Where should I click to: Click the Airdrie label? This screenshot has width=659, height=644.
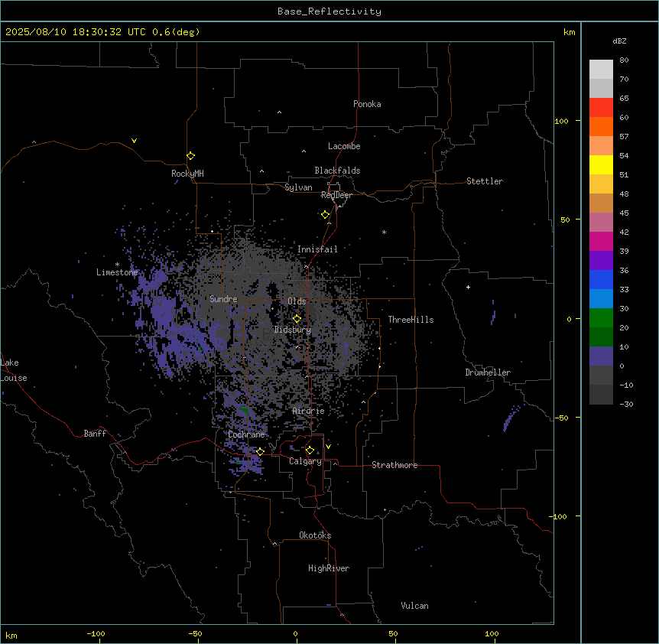click(x=309, y=411)
